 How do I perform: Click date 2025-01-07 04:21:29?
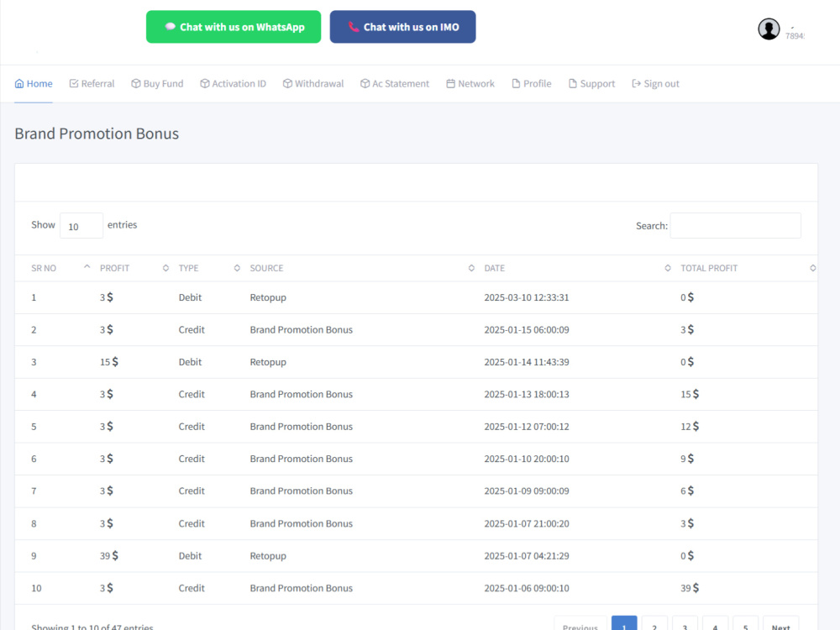[527, 555]
